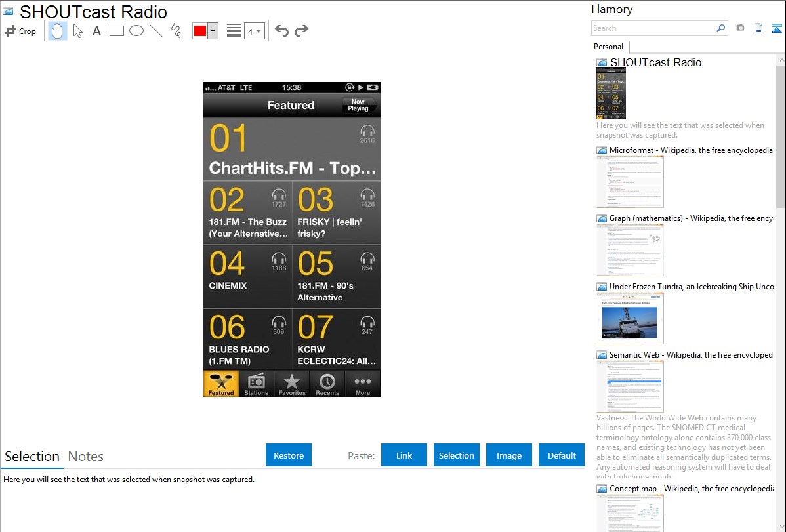Select station 03 FRISKY
The width and height of the screenshot is (786, 532).
[x=337, y=213]
